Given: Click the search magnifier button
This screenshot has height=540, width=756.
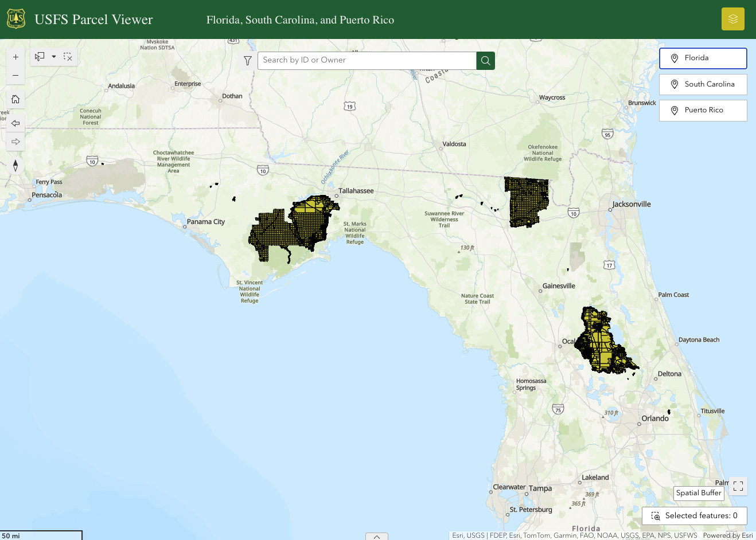Looking at the screenshot, I should tap(485, 60).
